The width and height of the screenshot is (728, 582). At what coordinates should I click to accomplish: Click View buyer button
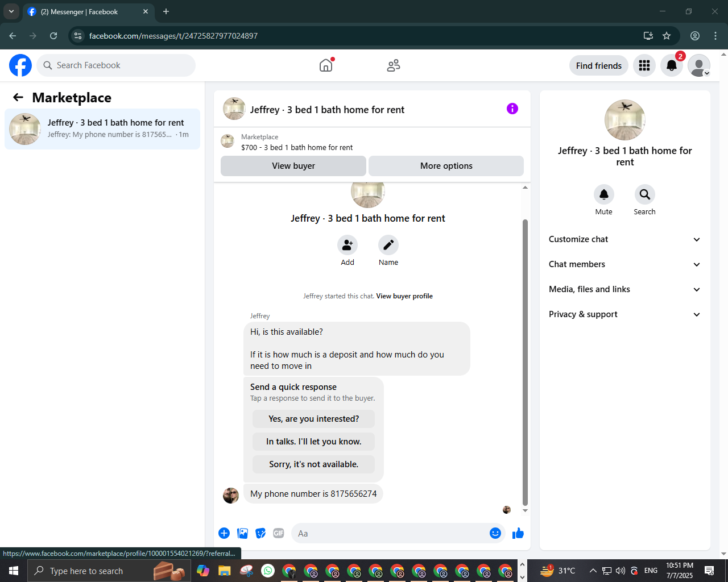pyautogui.click(x=293, y=166)
